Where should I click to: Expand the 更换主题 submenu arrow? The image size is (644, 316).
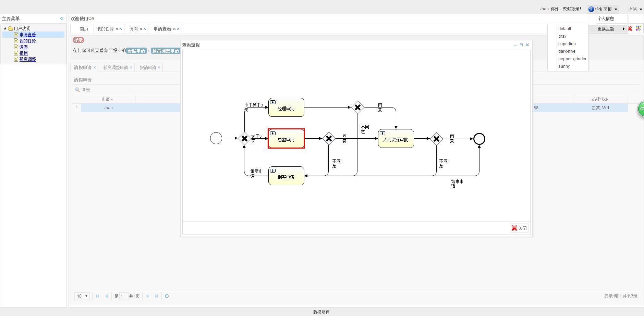pos(624,29)
